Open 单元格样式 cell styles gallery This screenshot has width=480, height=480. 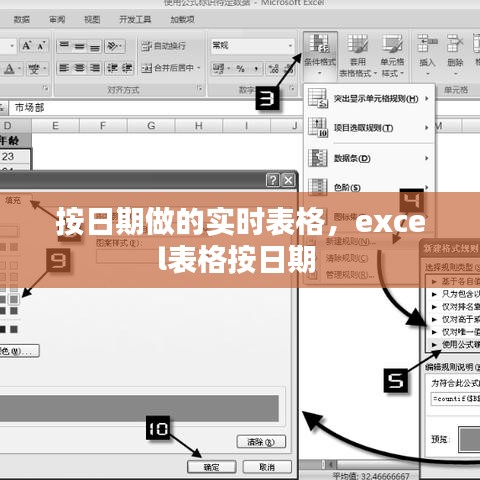pyautogui.click(x=392, y=55)
